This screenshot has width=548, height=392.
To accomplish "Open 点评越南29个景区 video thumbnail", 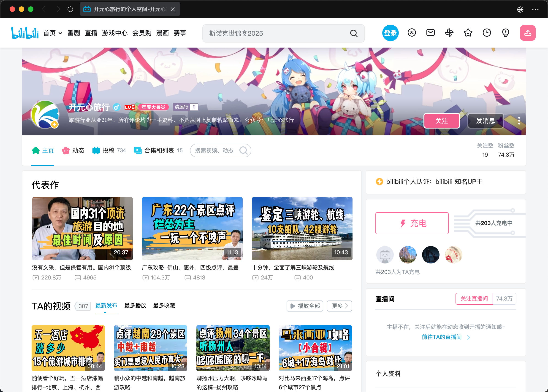I will [151, 348].
